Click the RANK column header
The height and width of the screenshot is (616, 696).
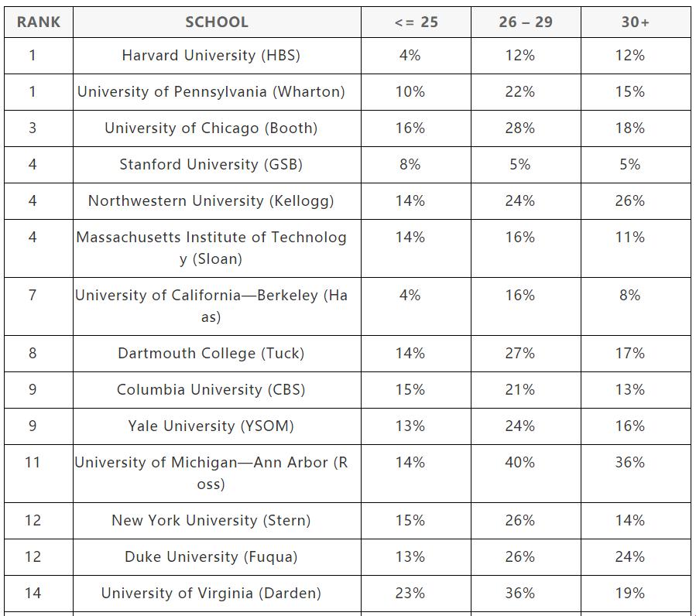[x=39, y=22]
